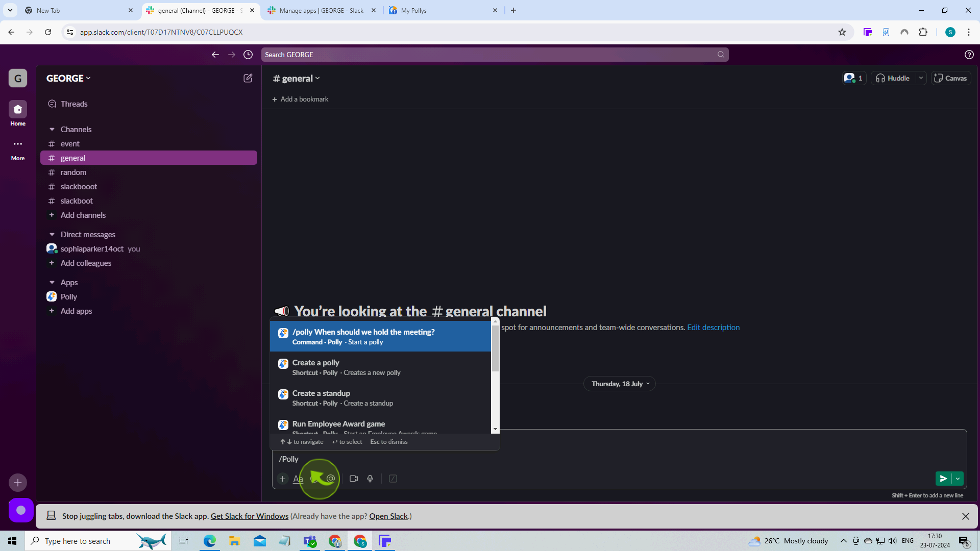980x551 pixels.
Task: Select the general channel in sidebar
Action: click(72, 158)
